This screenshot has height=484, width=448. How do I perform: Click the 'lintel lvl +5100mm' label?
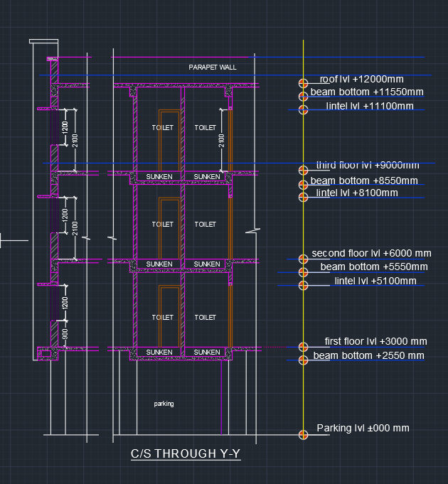(375, 281)
